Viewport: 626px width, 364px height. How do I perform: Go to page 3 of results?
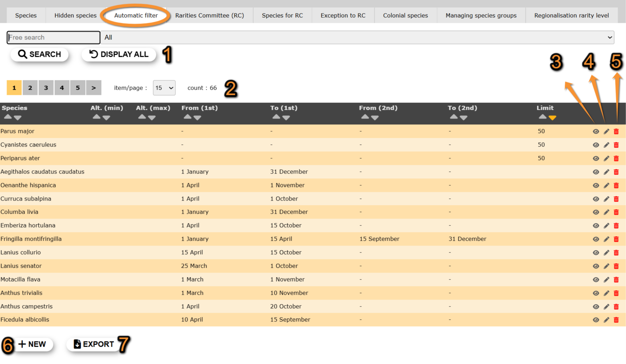[x=46, y=88]
